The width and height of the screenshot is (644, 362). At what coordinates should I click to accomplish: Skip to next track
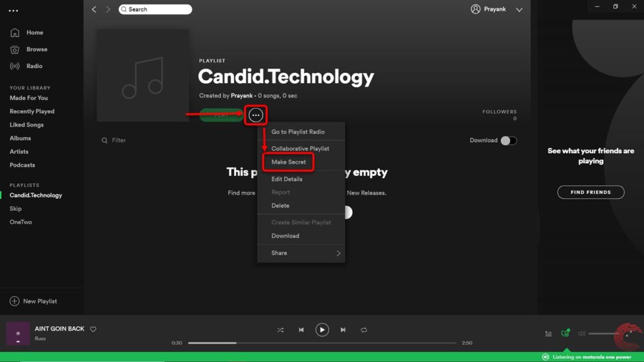point(343,330)
